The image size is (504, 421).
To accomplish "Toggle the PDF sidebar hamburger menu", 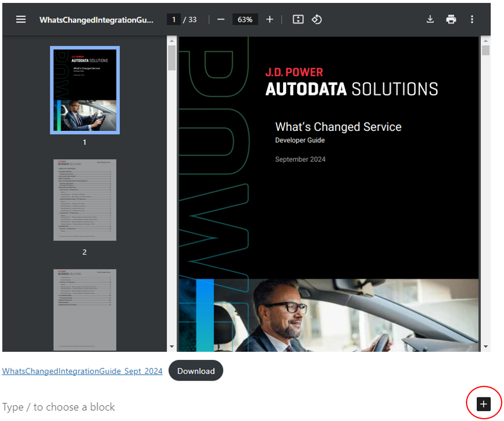I will point(21,19).
